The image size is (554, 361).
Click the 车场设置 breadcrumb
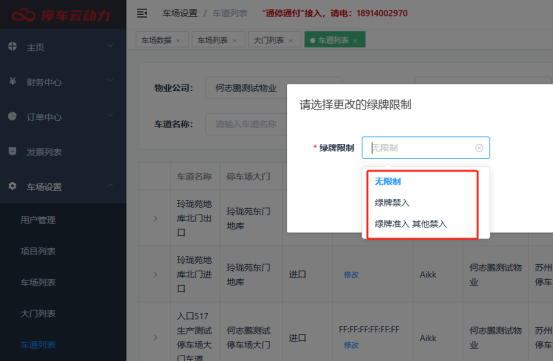(x=180, y=13)
